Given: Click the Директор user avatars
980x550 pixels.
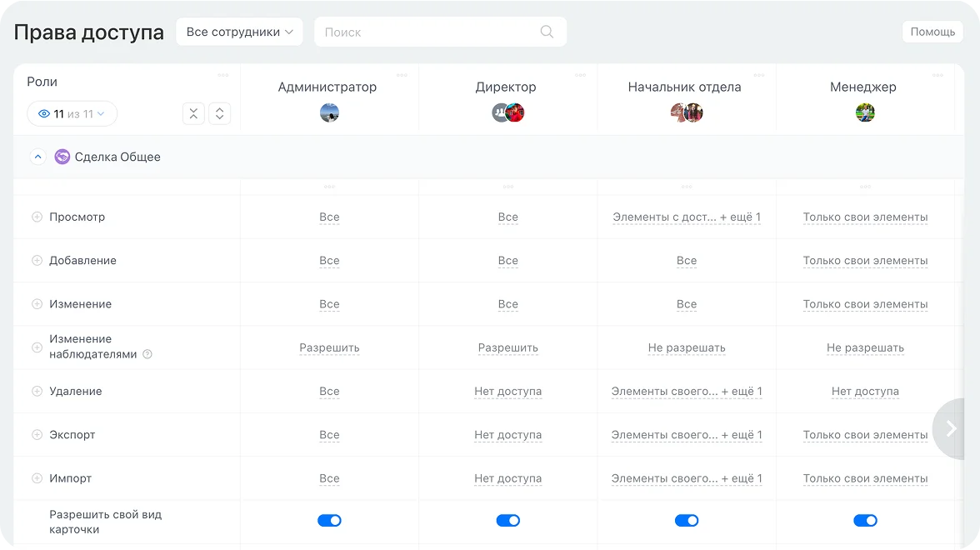Looking at the screenshot, I should 508,113.
